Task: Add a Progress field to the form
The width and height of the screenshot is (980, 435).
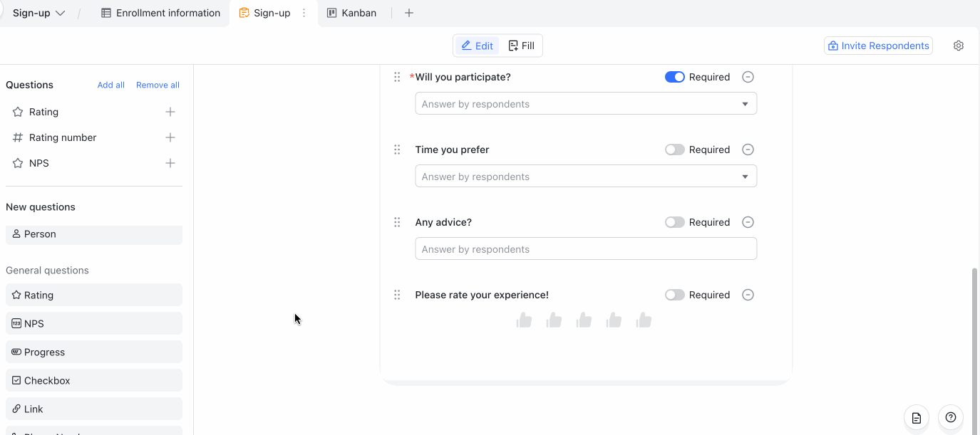Action: point(93,351)
